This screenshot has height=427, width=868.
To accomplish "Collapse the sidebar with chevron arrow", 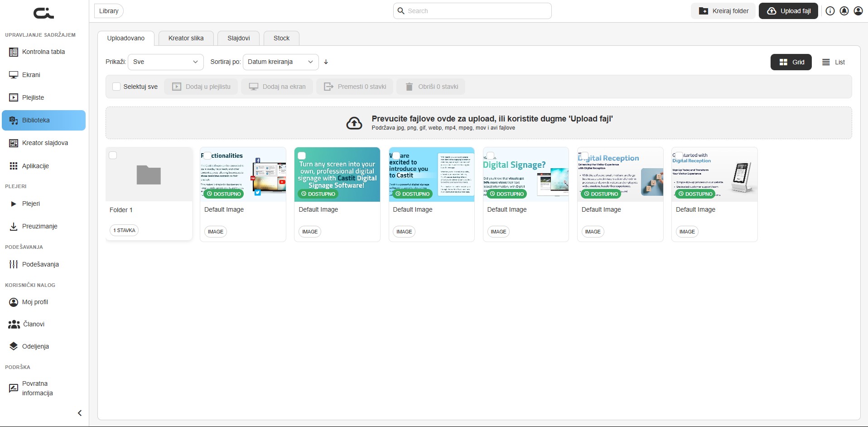I will pos(80,413).
